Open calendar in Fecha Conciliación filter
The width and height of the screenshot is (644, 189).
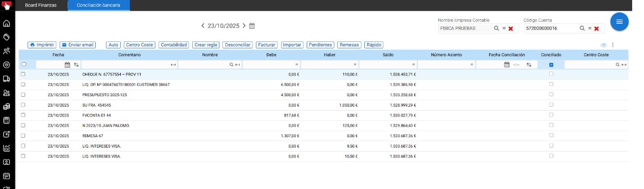[506, 65]
